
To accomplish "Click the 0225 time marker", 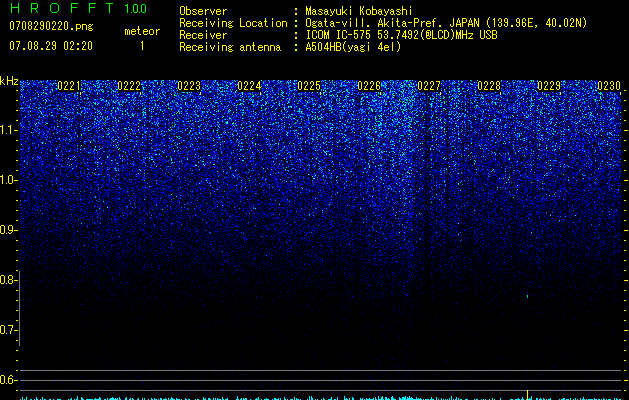I will [309, 86].
